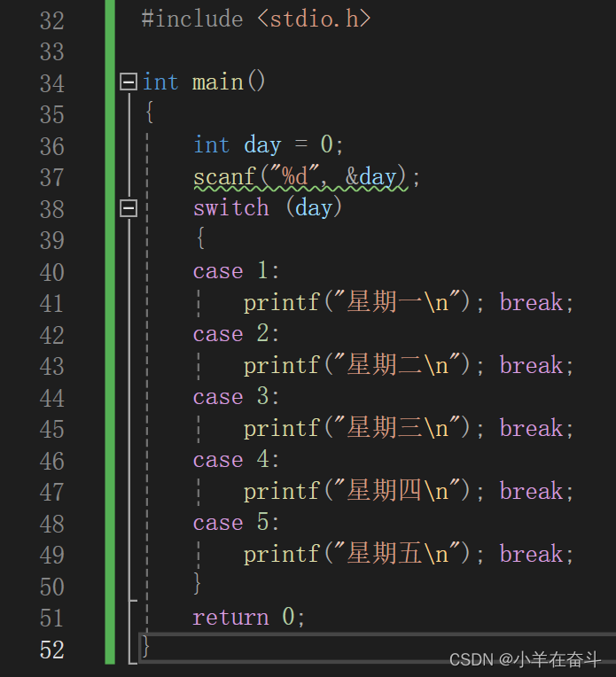
Task: Click the 'return 0;' statement
Action: (x=249, y=617)
